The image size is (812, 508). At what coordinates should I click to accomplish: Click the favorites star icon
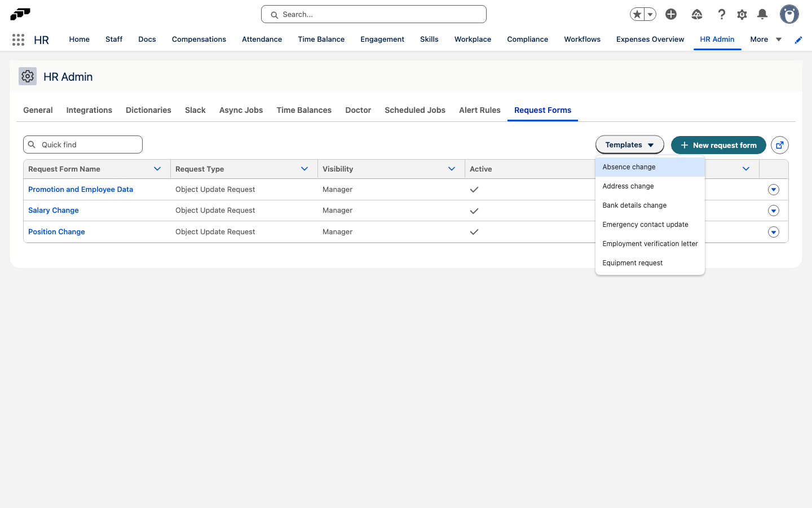coord(637,14)
